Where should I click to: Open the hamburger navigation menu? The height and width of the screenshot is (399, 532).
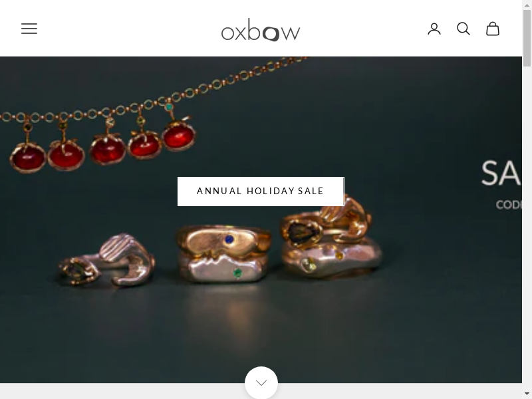pyautogui.click(x=29, y=29)
